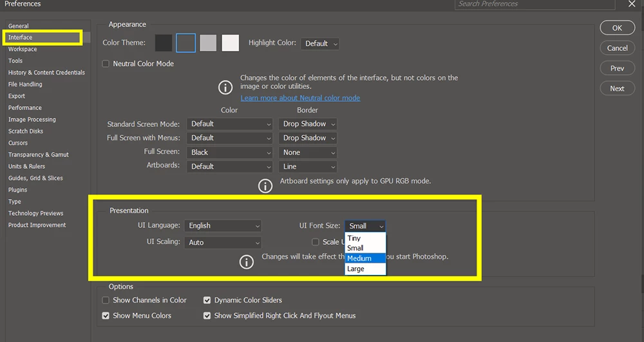Click the Search Preferences field
The image size is (644, 342).
[x=535, y=4]
